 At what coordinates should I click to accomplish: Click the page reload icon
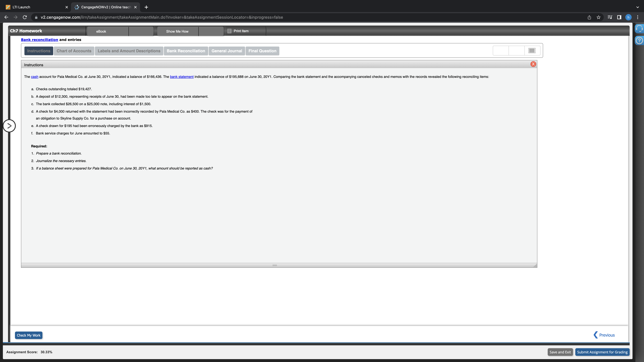24,17
